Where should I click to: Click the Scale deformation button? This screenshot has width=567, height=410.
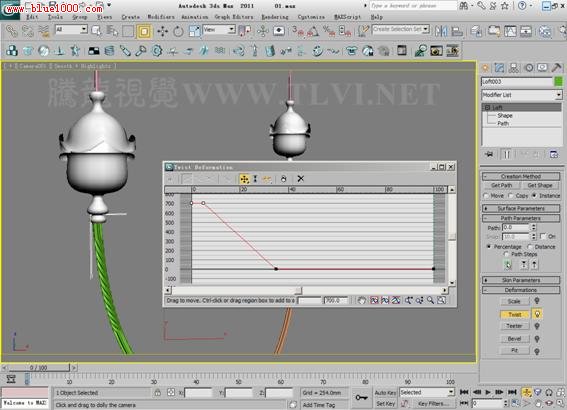tap(514, 301)
